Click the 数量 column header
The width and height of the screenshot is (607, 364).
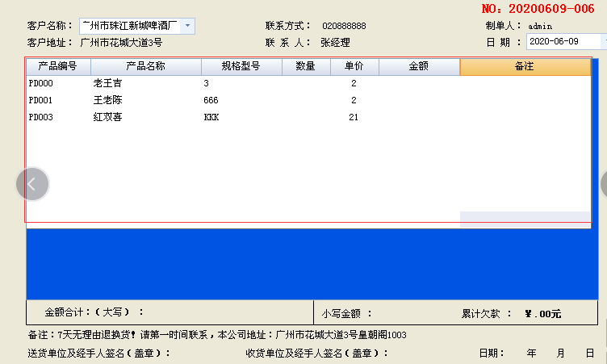tap(306, 67)
